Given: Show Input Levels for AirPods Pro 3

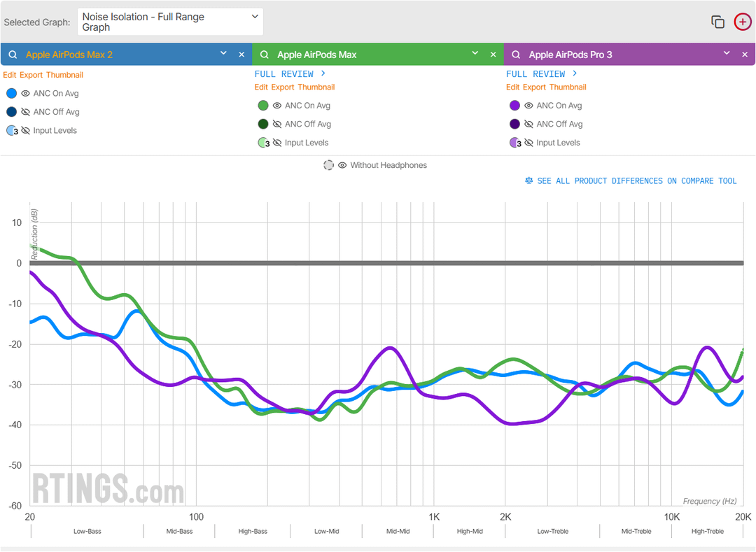Looking at the screenshot, I should point(529,143).
